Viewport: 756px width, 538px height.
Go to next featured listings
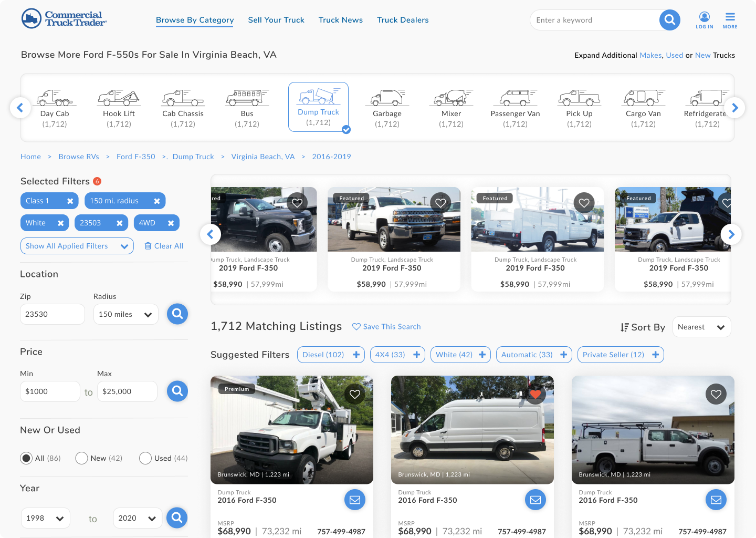[731, 234]
